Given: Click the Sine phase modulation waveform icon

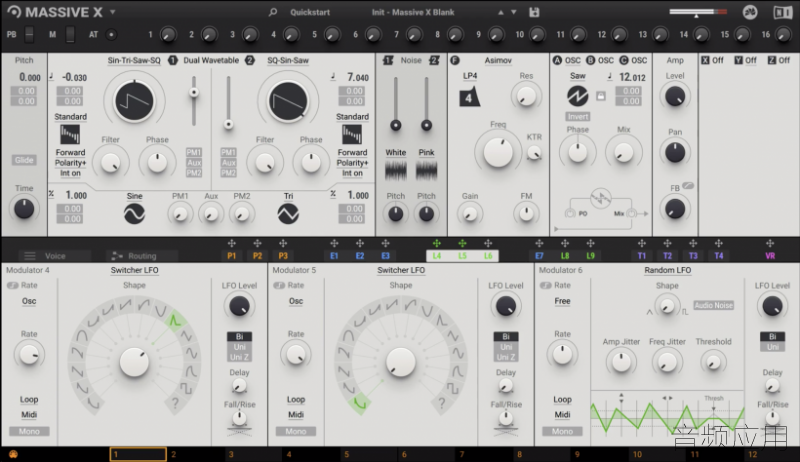Looking at the screenshot, I should tap(134, 214).
